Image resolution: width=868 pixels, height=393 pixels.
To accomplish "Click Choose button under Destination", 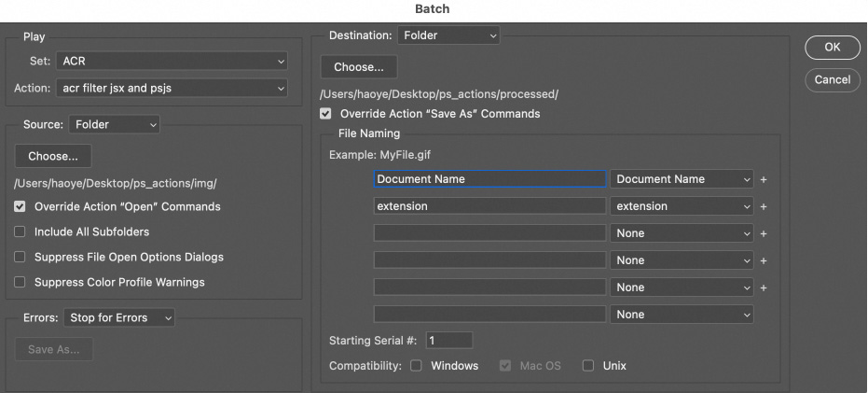I will click(x=358, y=67).
